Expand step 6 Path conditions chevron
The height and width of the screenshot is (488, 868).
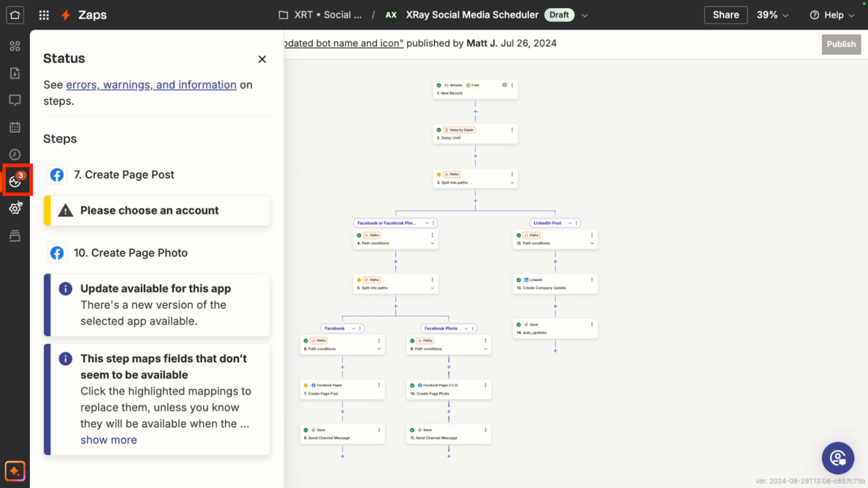point(379,349)
